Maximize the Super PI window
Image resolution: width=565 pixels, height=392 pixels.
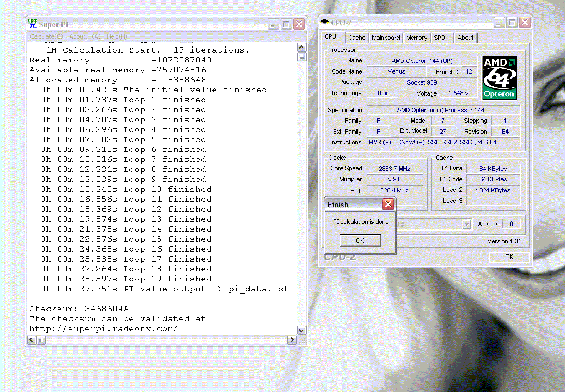(287, 24)
